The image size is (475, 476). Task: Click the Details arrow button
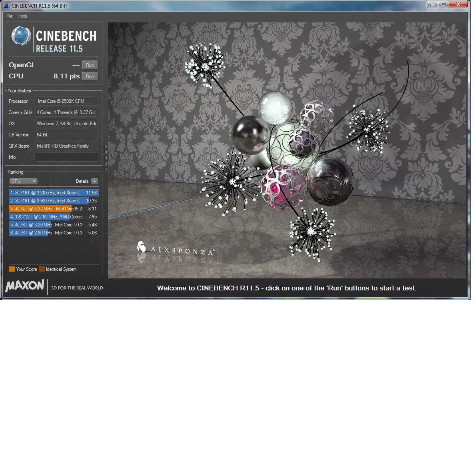(95, 181)
